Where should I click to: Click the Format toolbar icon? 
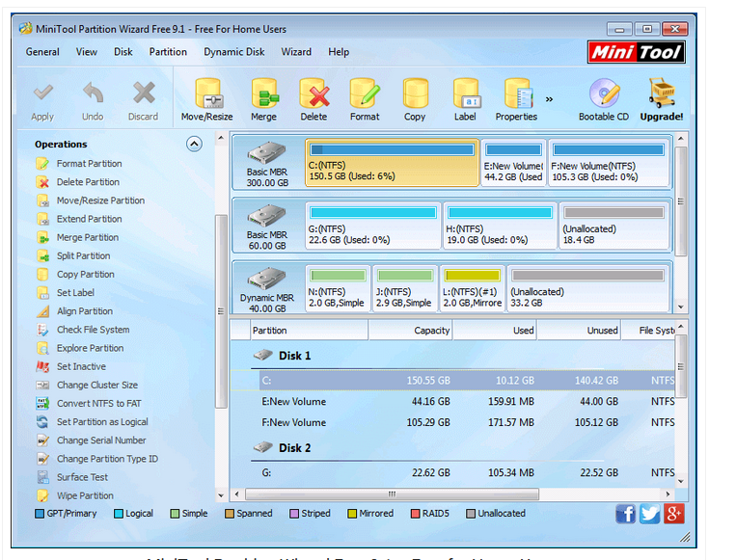(x=365, y=93)
